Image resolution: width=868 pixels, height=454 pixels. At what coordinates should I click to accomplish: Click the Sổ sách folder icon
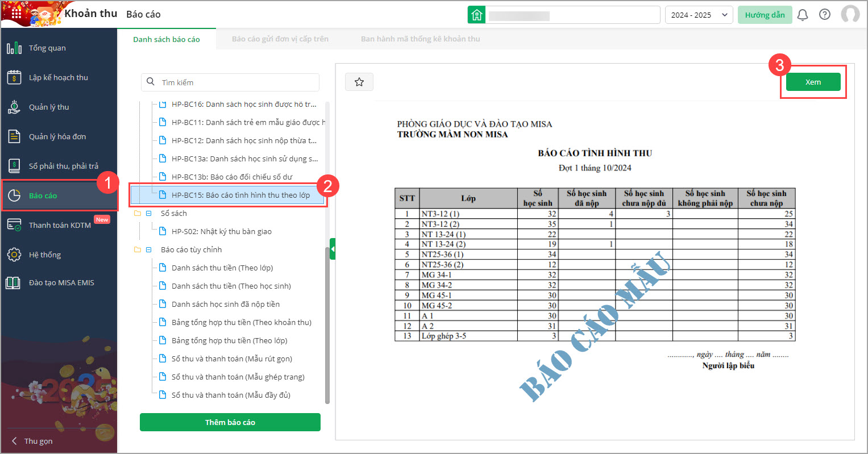(137, 213)
